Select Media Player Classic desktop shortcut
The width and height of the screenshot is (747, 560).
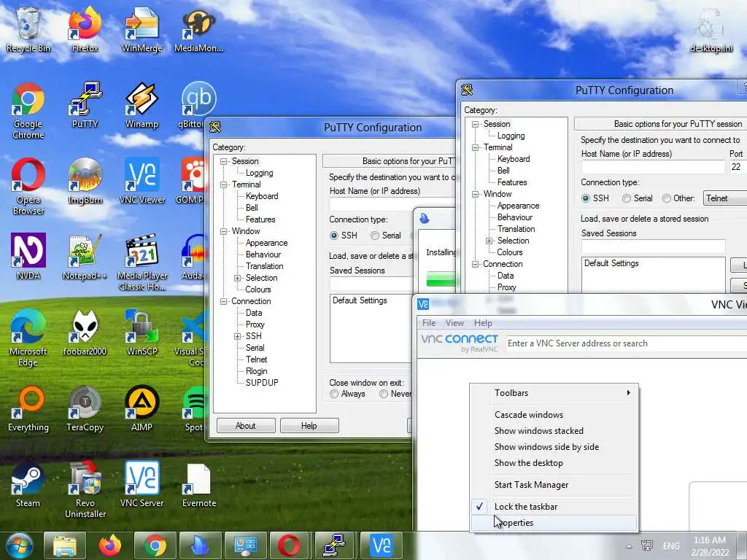tap(142, 262)
